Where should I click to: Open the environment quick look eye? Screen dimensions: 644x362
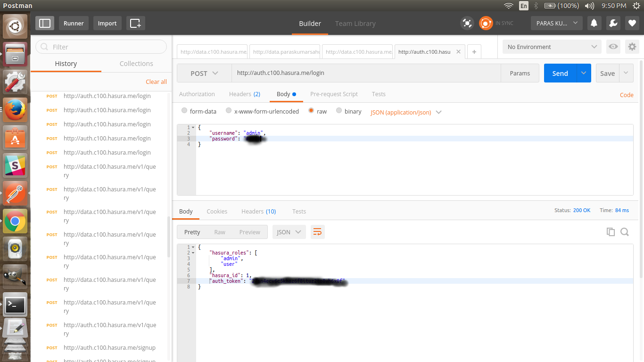pyautogui.click(x=613, y=47)
